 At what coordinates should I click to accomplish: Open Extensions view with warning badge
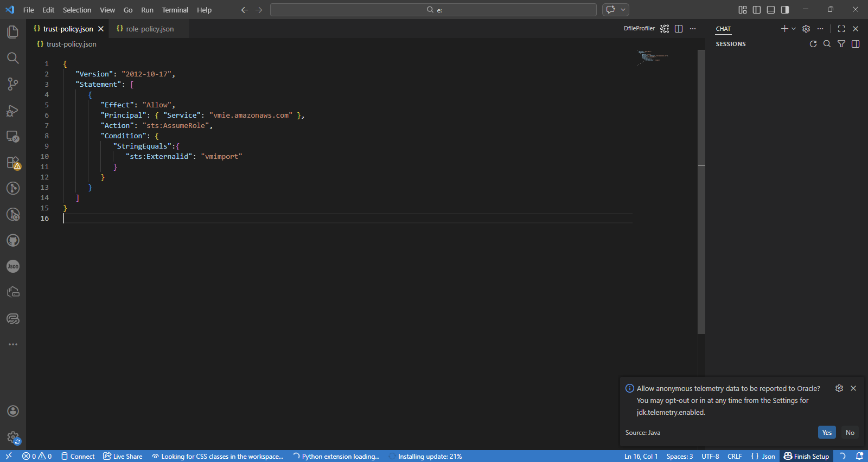click(x=13, y=162)
